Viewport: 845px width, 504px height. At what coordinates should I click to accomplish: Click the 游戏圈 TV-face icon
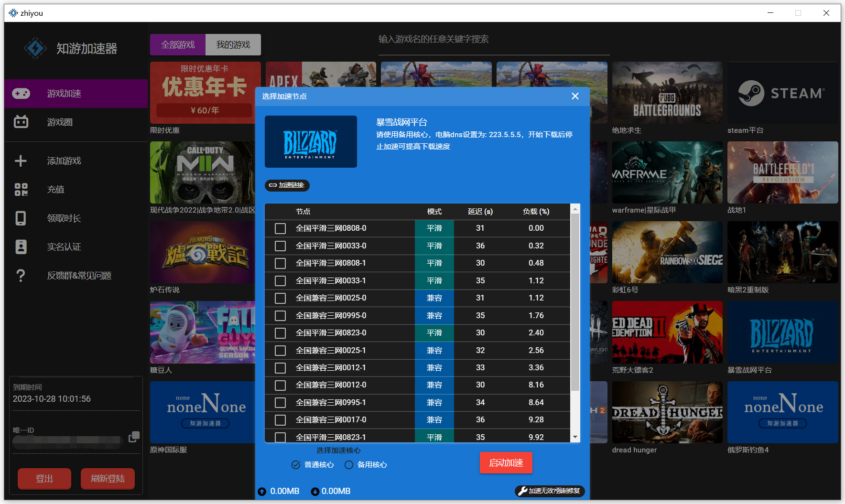pyautogui.click(x=21, y=122)
